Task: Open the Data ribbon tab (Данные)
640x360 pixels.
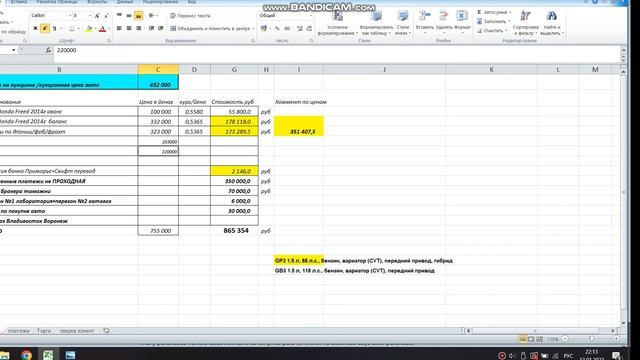Action: click(125, 2)
